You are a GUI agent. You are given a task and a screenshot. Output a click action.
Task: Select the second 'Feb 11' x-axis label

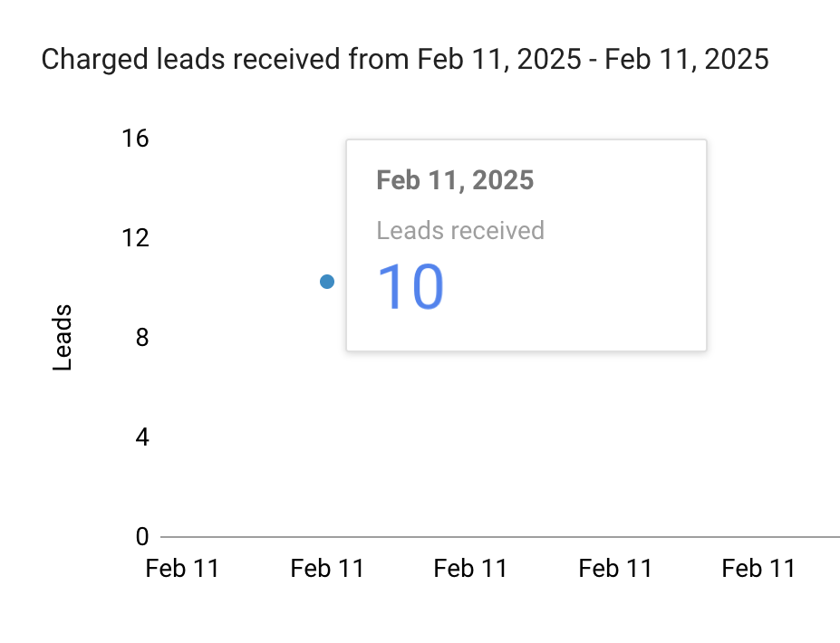coord(327,569)
